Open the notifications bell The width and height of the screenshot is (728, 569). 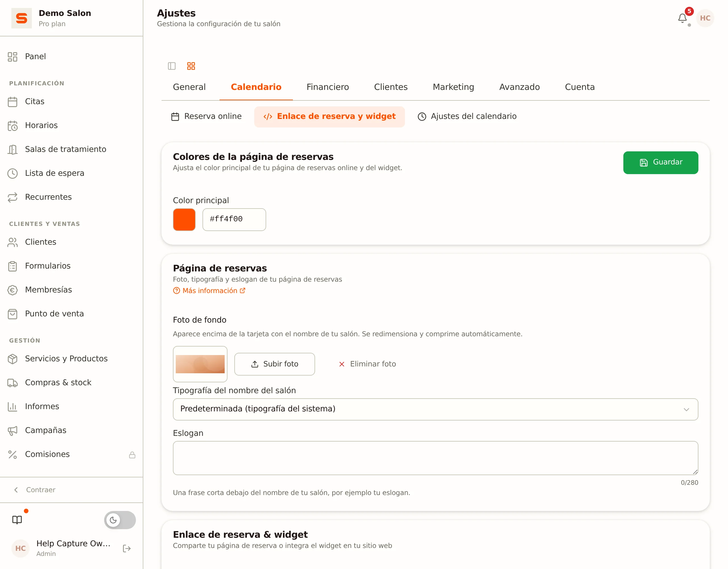click(x=682, y=18)
